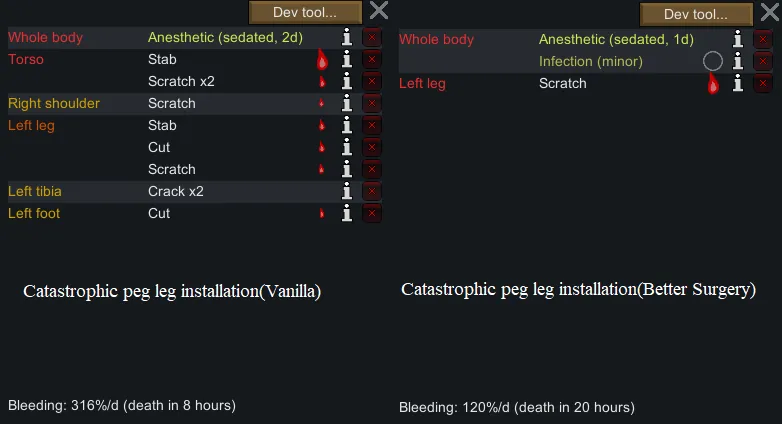The height and width of the screenshot is (424, 782).
Task: Open Dev tool in Better Surgery panel
Action: click(696, 14)
